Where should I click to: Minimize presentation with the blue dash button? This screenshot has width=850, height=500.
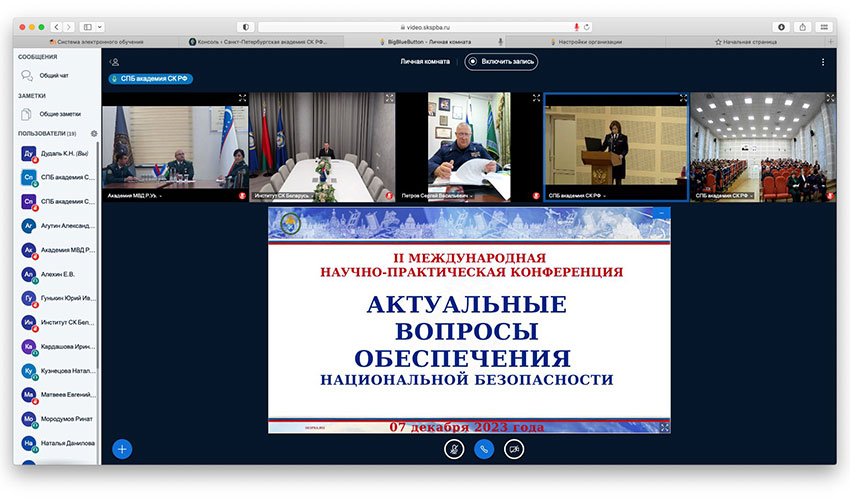point(661,213)
